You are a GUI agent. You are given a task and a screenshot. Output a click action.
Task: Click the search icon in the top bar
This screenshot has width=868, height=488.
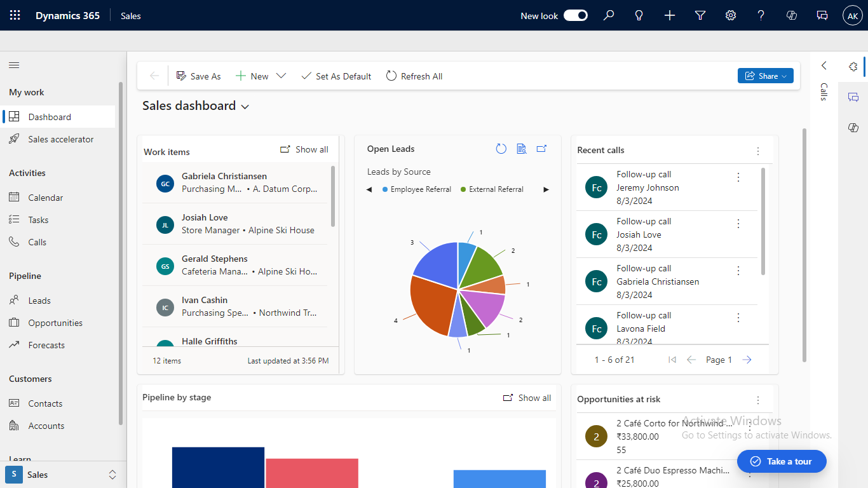pos(608,15)
